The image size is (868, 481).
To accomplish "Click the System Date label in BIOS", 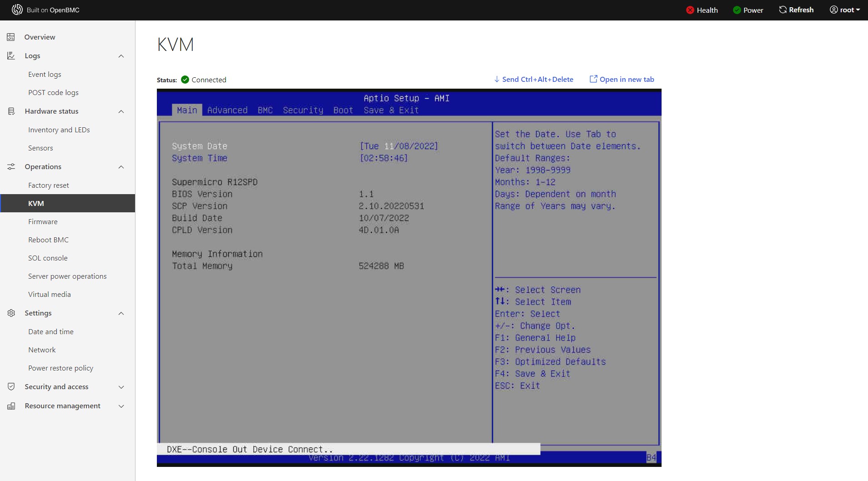I will point(200,146).
